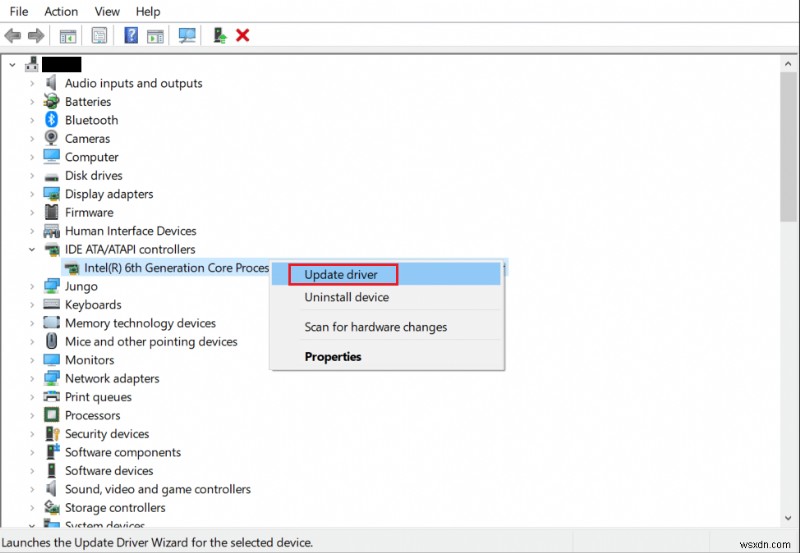The width and height of the screenshot is (800, 553).
Task: Click the Human Interface Devices icon
Action: [x=51, y=231]
